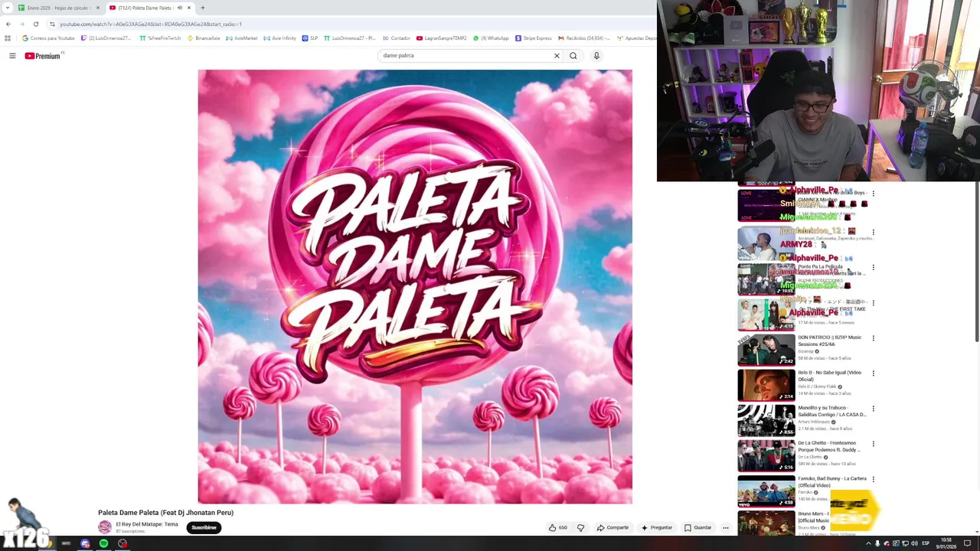Play Rels B No Sabe Igual thumbnail

point(766,385)
